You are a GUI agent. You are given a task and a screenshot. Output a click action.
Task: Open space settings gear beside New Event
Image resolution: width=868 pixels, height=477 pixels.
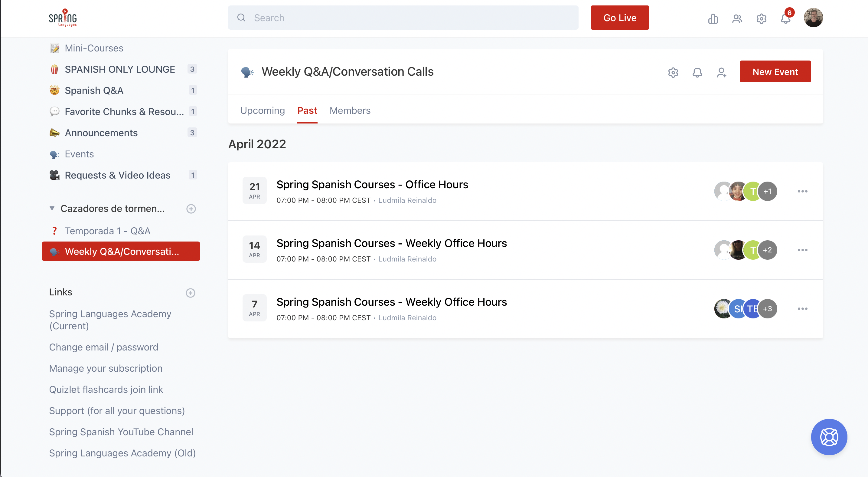click(673, 72)
